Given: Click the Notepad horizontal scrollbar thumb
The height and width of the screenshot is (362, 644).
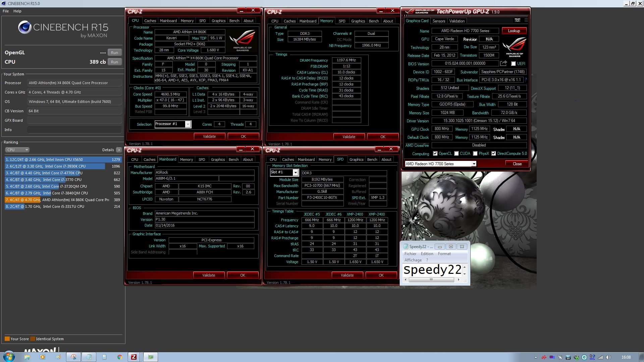Looking at the screenshot, I should pyautogui.click(x=431, y=280).
